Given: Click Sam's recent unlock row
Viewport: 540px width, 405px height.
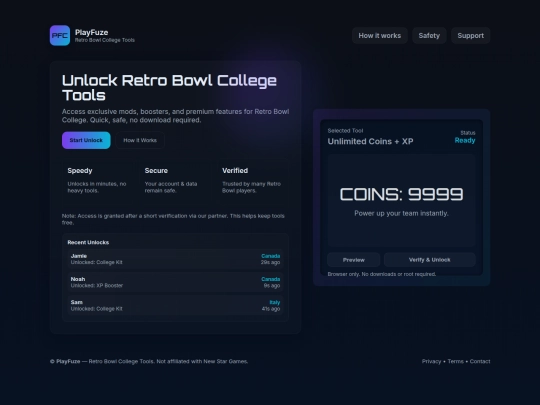Looking at the screenshot, I should click(x=175, y=305).
